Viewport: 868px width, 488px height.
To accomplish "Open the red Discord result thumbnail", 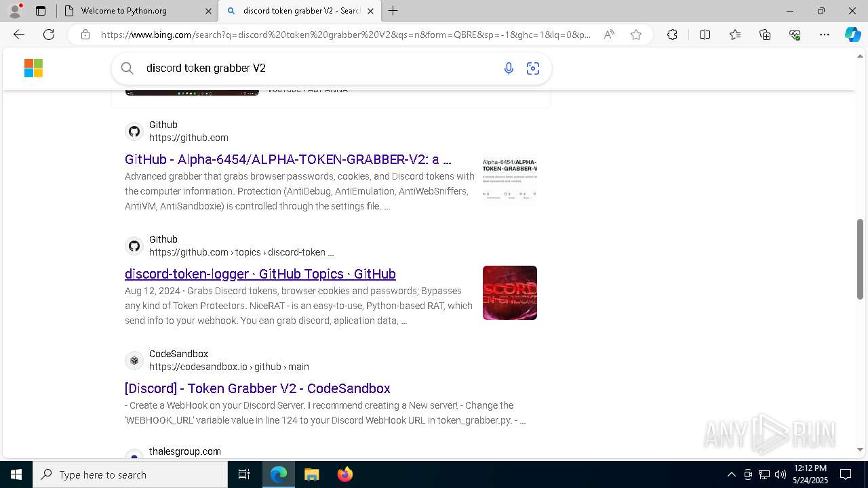I will 510,293.
